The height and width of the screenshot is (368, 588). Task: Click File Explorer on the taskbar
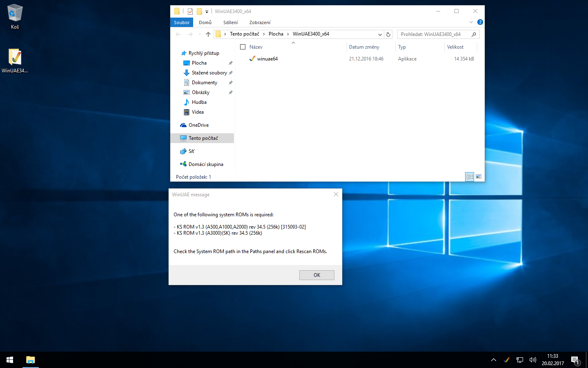point(31,360)
